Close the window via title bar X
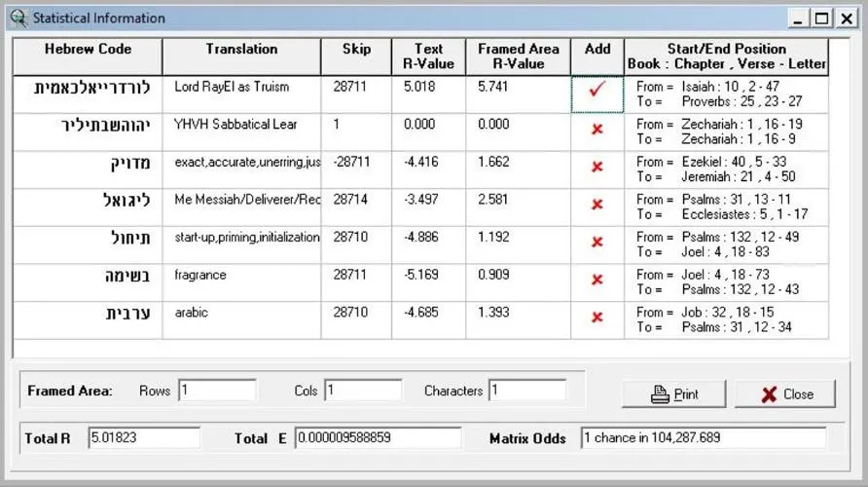 [x=847, y=19]
